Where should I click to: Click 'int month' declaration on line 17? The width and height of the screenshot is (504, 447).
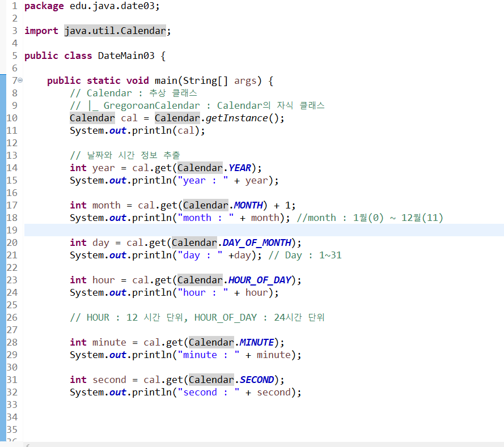pos(95,205)
